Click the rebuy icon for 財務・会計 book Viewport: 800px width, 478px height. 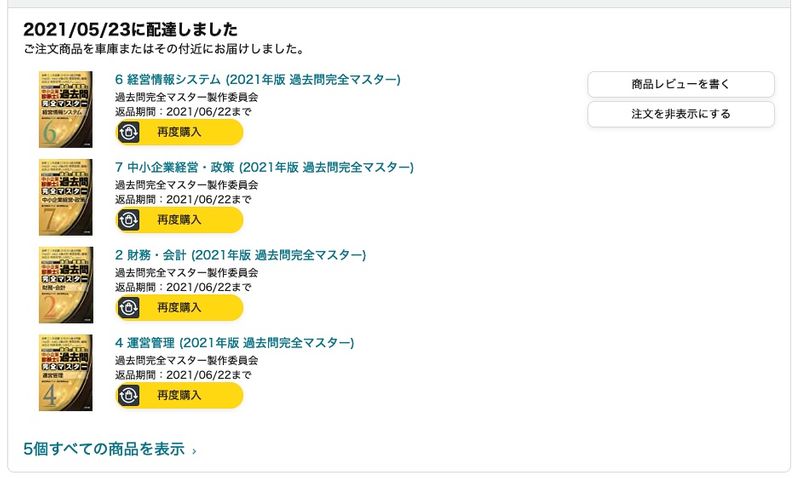click(x=129, y=307)
